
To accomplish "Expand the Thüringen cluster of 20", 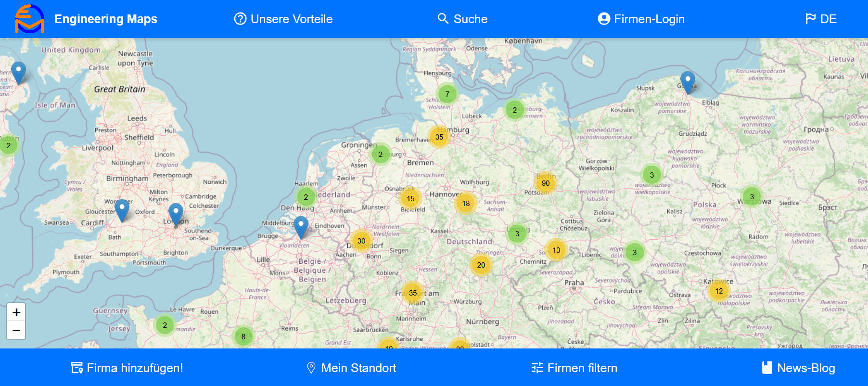I will click(x=481, y=265).
